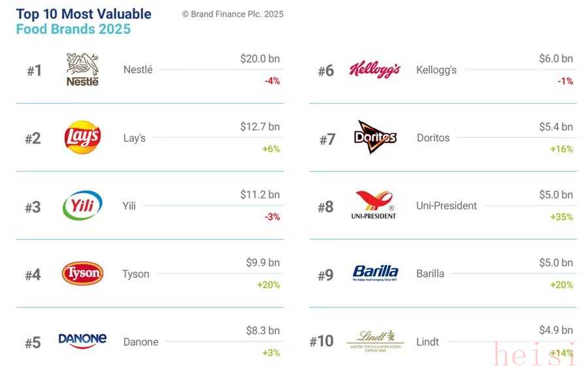588x374 pixels.
Task: Click the Doritos brand name text
Action: coord(433,138)
